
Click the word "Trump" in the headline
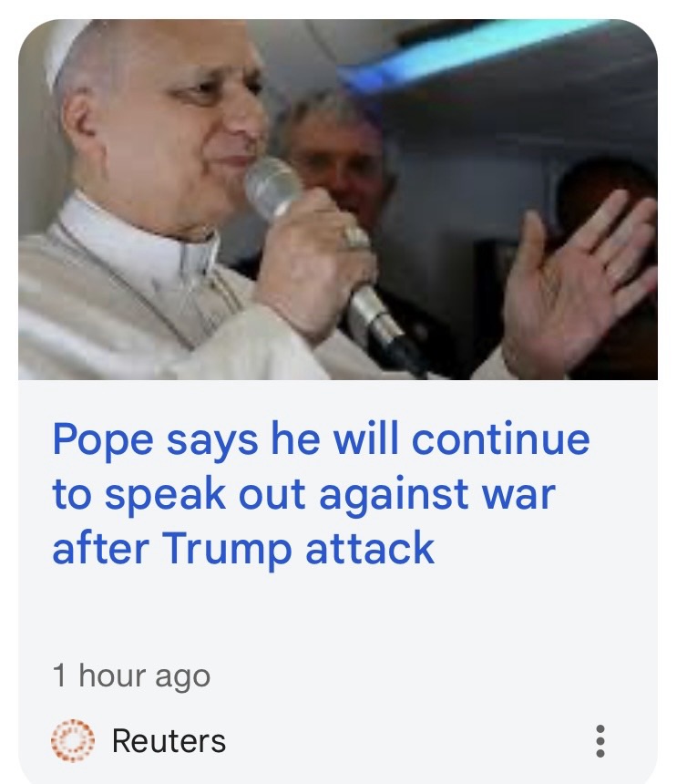226,548
